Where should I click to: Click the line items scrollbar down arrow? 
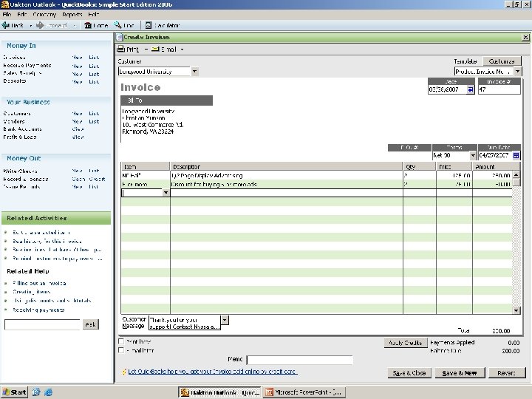pyautogui.click(x=516, y=310)
